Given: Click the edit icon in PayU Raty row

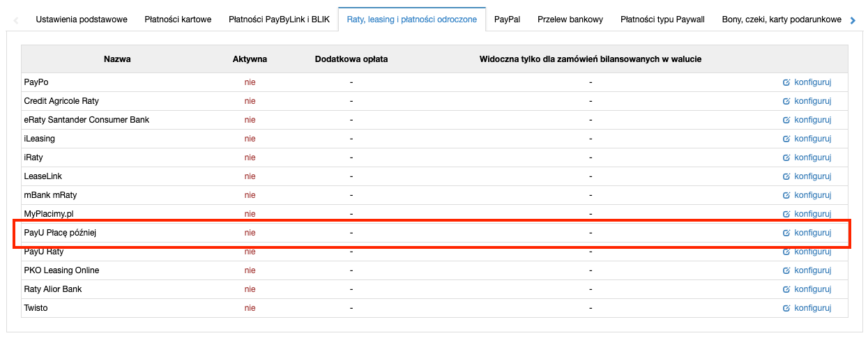Looking at the screenshot, I should (786, 252).
